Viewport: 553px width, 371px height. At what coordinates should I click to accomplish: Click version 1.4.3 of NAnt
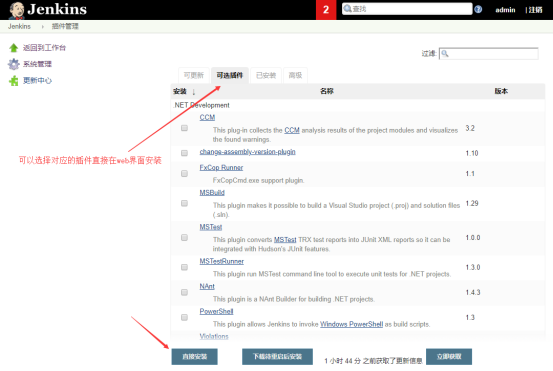click(473, 292)
